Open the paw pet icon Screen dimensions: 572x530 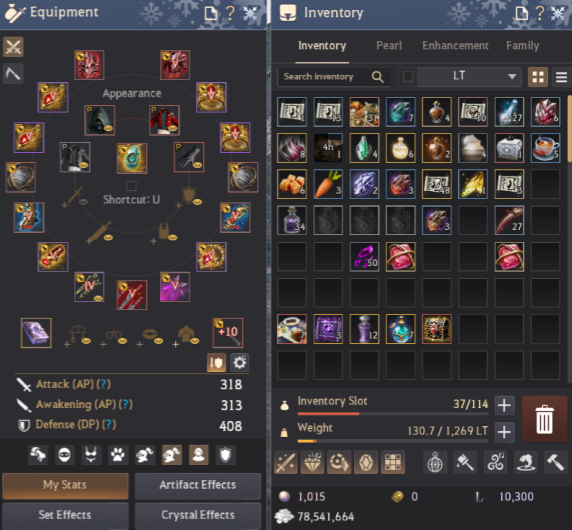point(118,455)
